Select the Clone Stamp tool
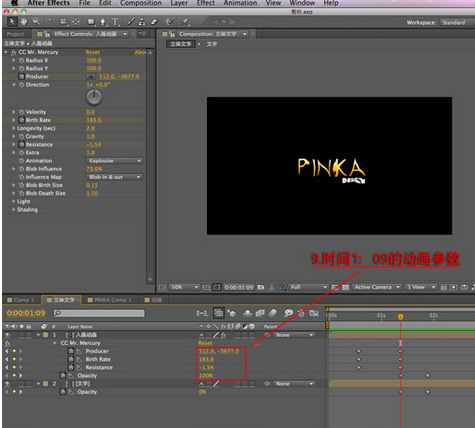Viewport: 475px width, 428px height. point(142,22)
